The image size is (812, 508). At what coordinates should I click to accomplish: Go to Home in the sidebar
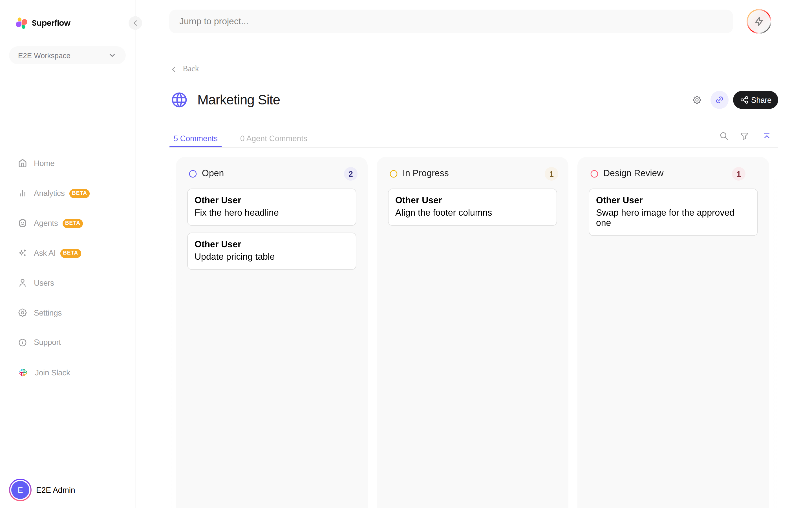(x=44, y=163)
